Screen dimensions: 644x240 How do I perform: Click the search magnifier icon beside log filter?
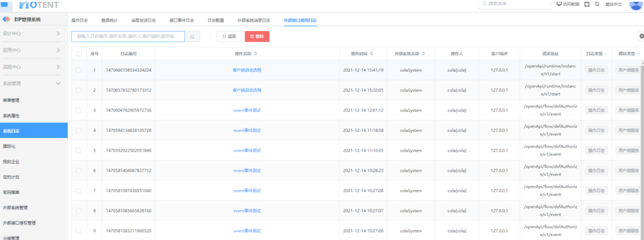click(x=193, y=36)
